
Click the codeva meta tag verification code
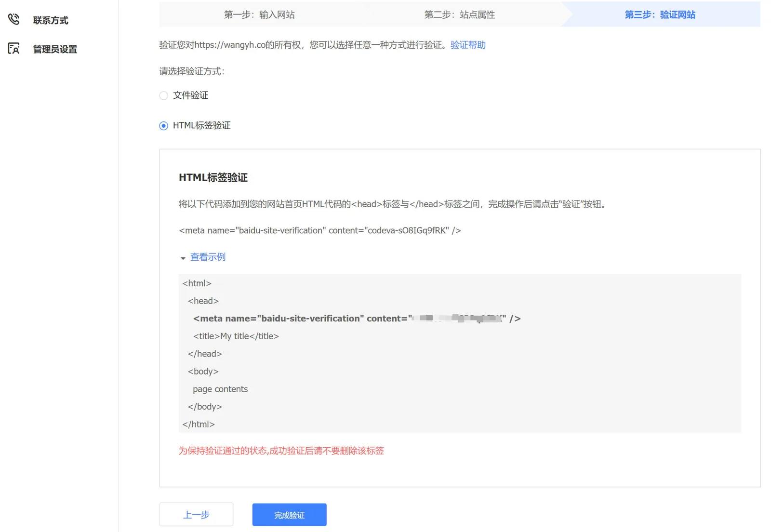click(319, 230)
